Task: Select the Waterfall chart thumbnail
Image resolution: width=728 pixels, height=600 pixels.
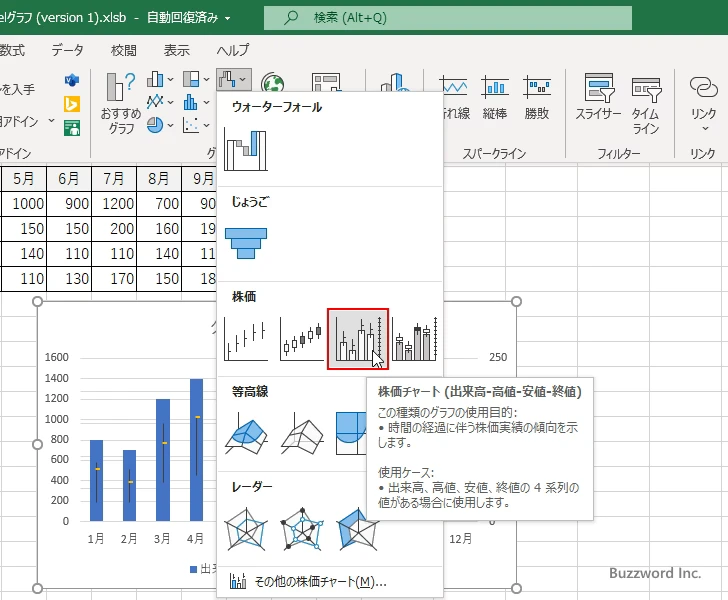Action: pos(246,150)
